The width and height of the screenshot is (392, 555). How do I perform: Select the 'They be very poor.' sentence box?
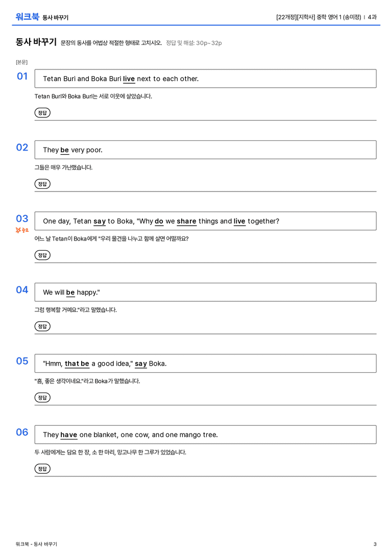point(206,150)
